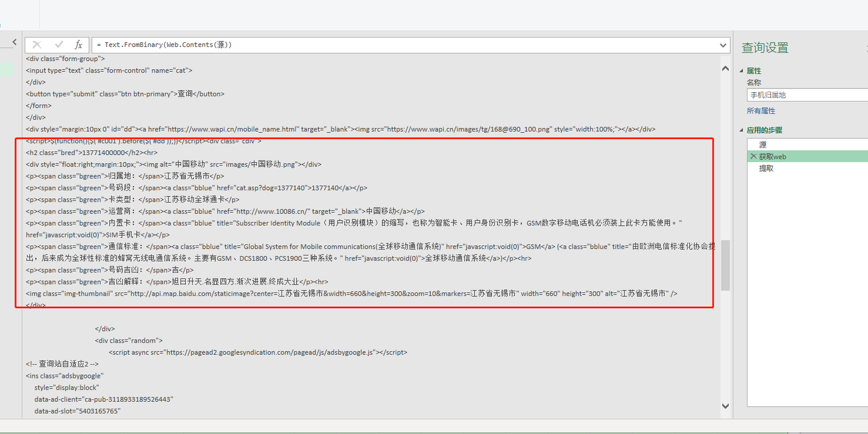Click the preview scrollbar up arrow
This screenshot has height=434, width=868.
click(x=725, y=69)
